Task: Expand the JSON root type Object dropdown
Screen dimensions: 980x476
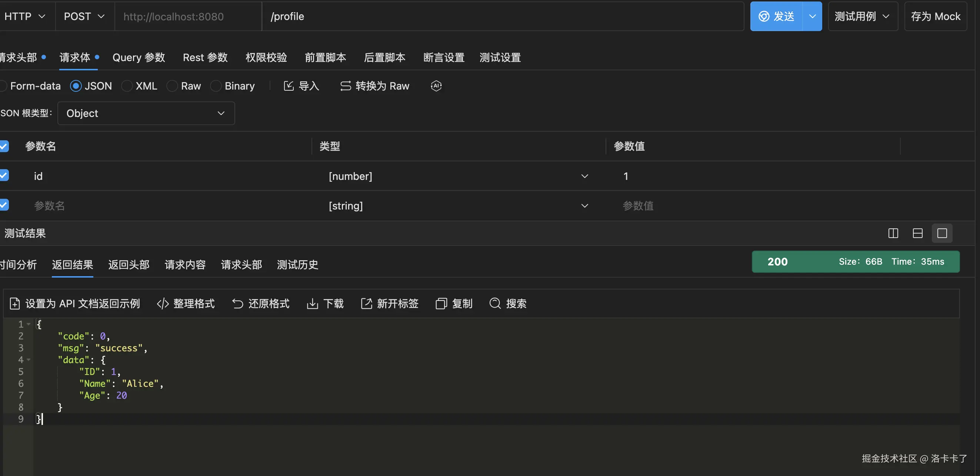Action: (x=146, y=113)
